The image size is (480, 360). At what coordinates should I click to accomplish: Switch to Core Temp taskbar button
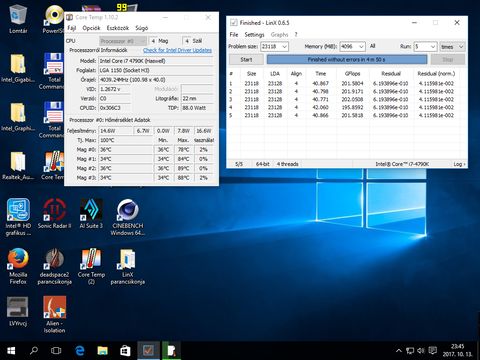(x=171, y=351)
